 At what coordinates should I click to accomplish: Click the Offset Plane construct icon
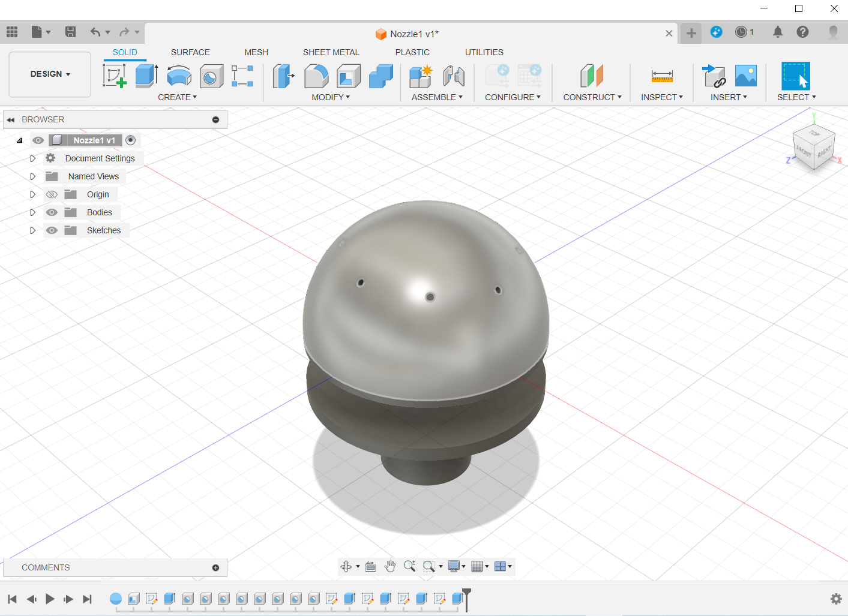coord(592,76)
